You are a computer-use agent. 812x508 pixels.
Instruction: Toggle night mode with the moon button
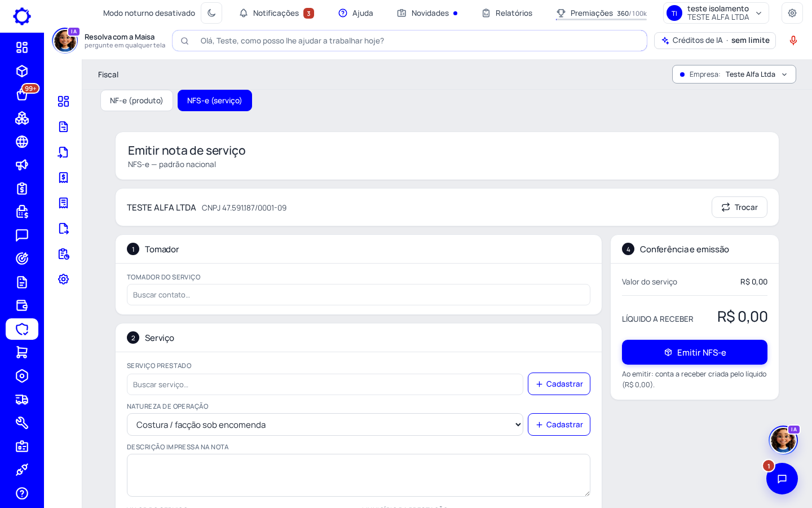click(211, 13)
